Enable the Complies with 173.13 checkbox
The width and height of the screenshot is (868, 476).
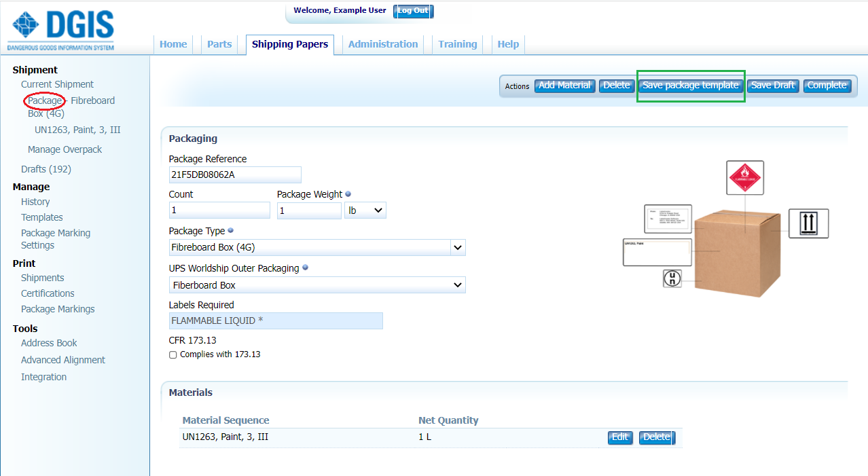(173, 354)
